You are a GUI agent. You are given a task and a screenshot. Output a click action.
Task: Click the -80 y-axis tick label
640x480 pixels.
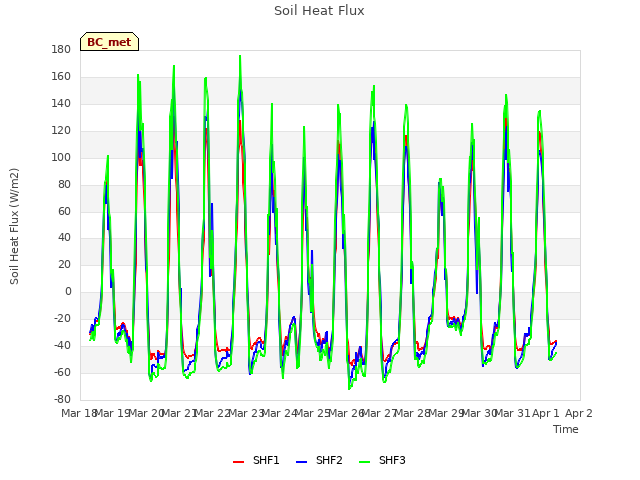coord(62,399)
